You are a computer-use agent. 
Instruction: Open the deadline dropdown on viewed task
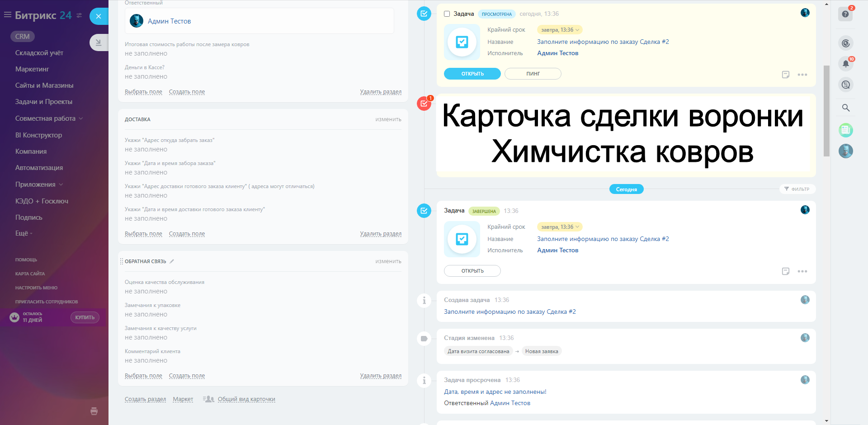(560, 30)
